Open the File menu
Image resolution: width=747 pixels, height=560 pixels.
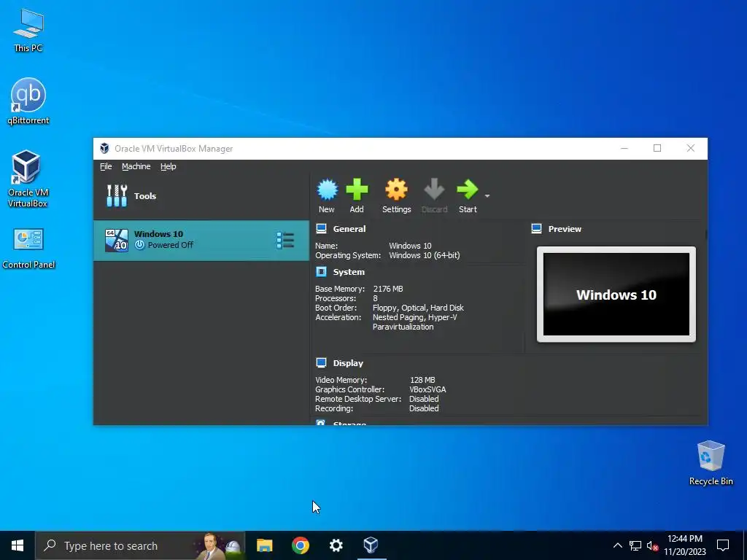(x=106, y=166)
